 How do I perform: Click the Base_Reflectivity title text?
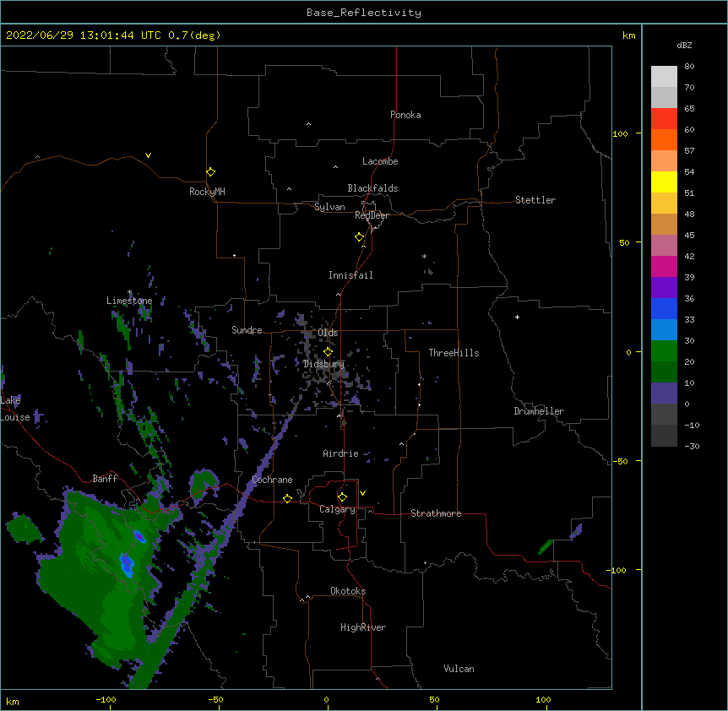click(x=364, y=13)
